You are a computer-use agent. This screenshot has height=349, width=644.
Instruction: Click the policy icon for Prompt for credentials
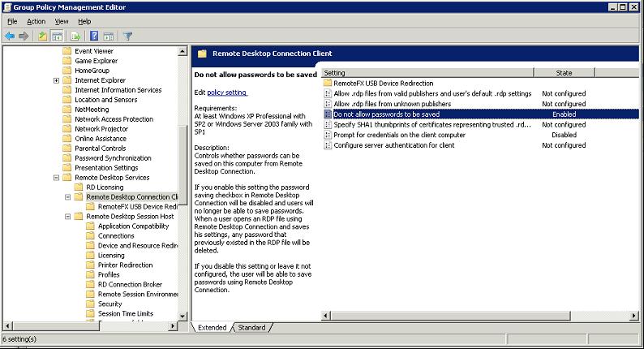(x=328, y=135)
